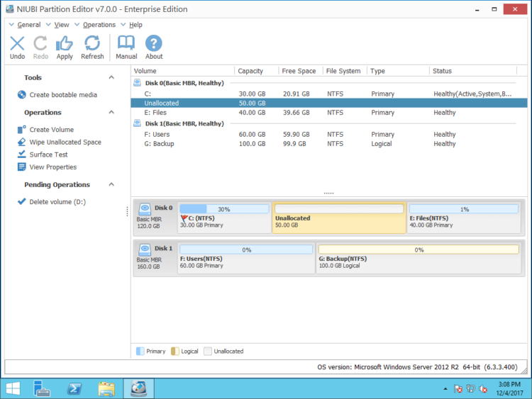
Task: Click Disk 0 drive icon in disk map
Action: click(x=145, y=209)
